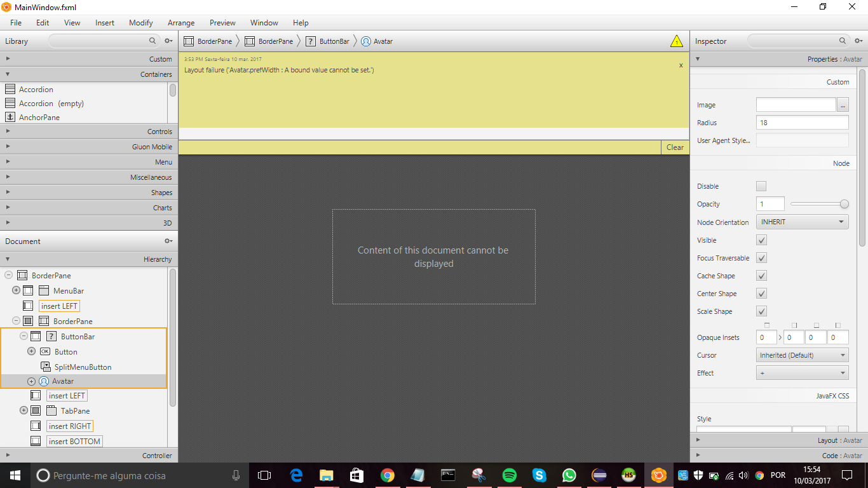Screen dimensions: 868x488
Task: Click the Avatar icon in the breadcrumb
Action: tap(366, 41)
